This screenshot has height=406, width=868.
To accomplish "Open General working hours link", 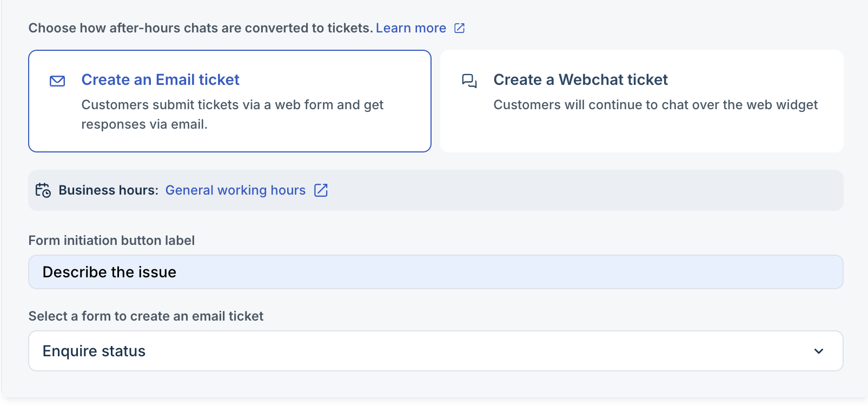I will [x=235, y=190].
